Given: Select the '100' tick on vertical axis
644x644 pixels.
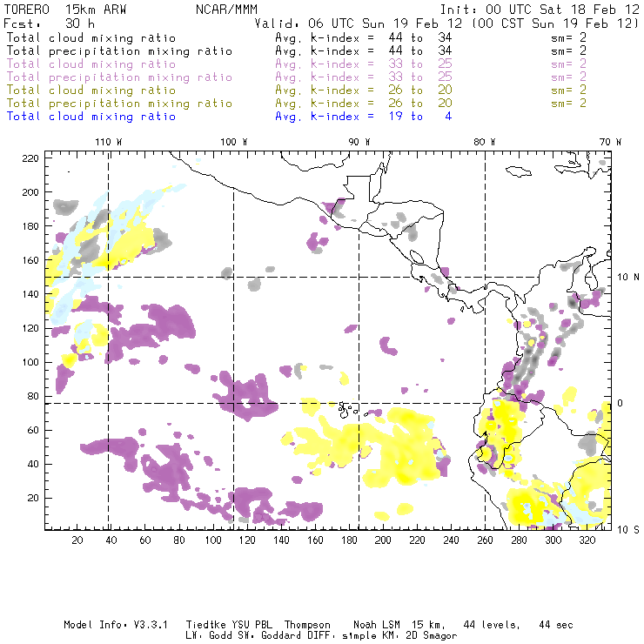Looking at the screenshot, I should [30, 362].
